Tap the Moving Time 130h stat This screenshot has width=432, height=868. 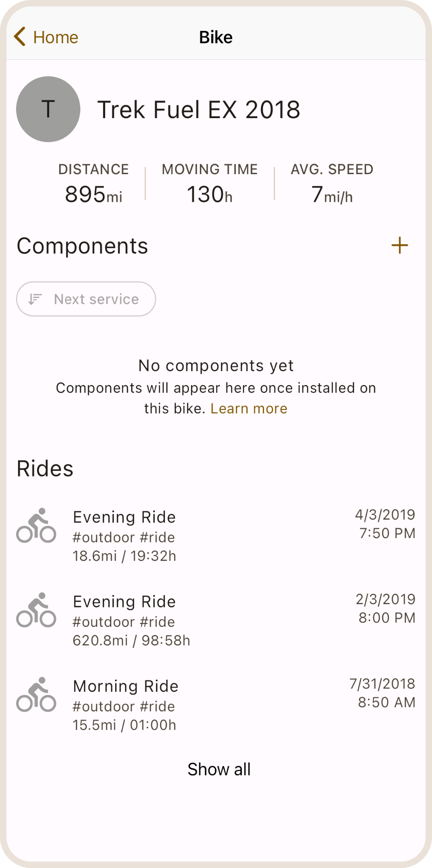click(x=210, y=184)
